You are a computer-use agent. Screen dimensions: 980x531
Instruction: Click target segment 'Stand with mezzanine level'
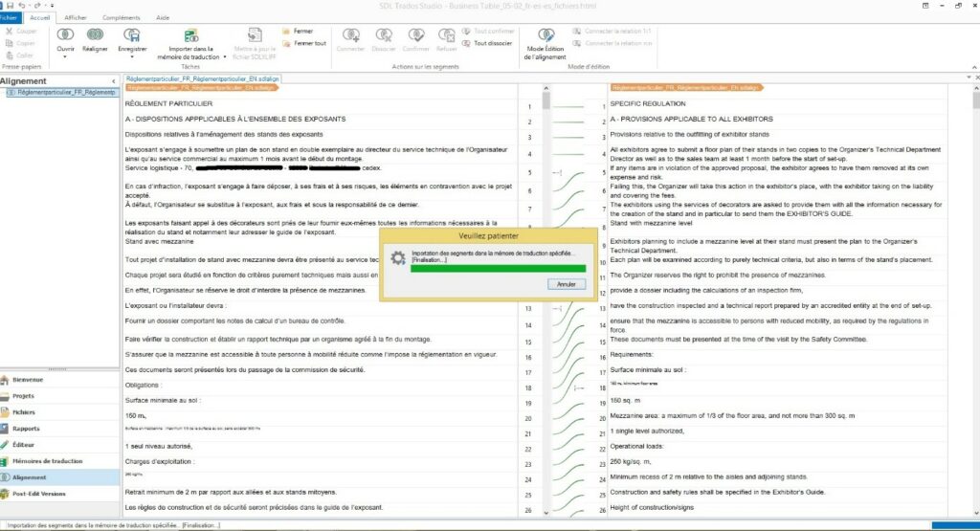point(651,223)
